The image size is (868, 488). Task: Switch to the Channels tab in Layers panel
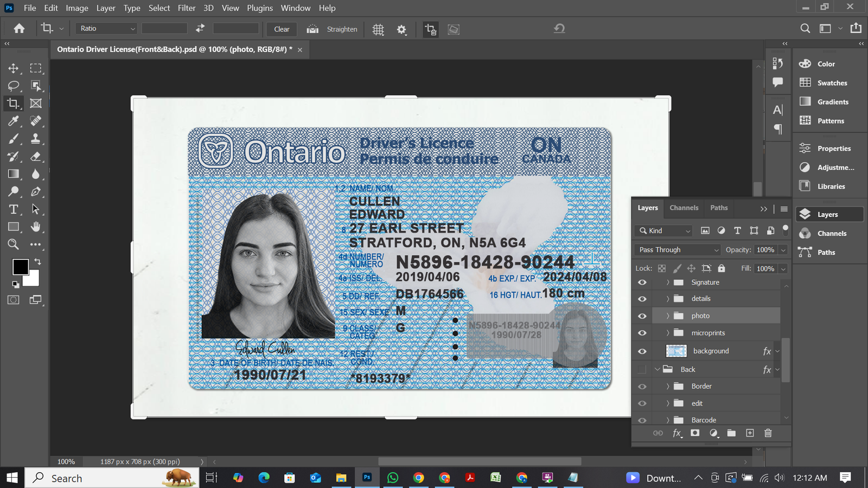tap(684, 208)
